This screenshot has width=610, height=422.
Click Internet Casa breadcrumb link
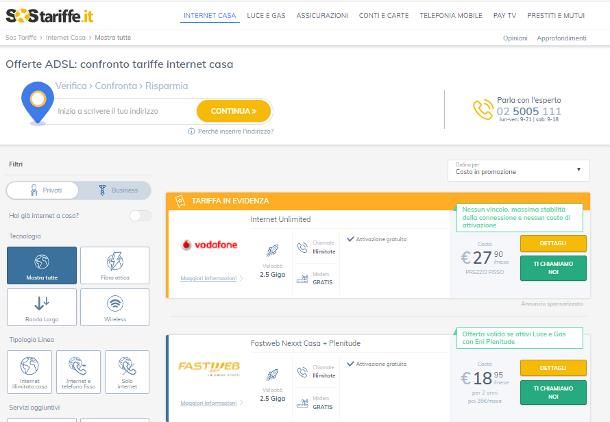click(x=65, y=38)
